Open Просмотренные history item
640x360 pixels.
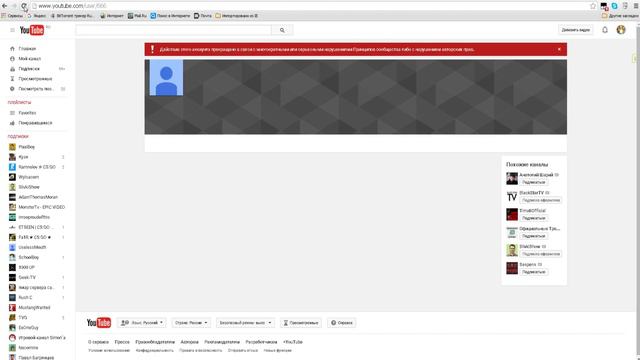click(x=35, y=79)
